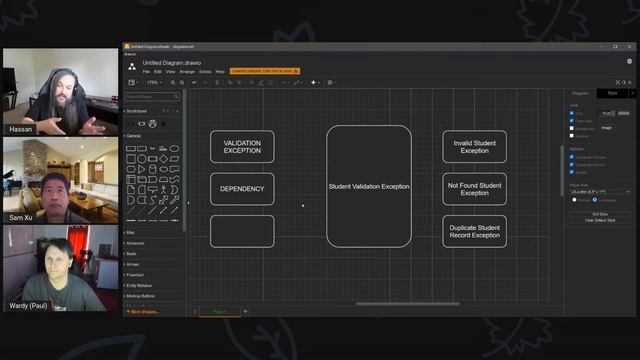Click the Zoom Out magnifier icon
Viewport: 640px width, 360px height.
click(x=182, y=82)
